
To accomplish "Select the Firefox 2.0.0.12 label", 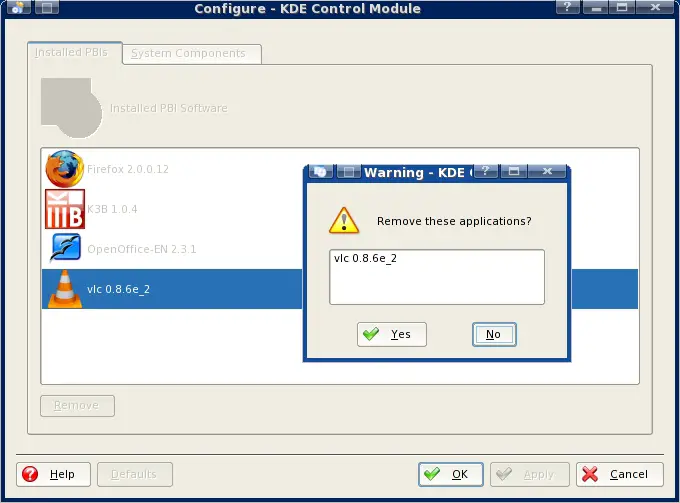I will coord(128,169).
